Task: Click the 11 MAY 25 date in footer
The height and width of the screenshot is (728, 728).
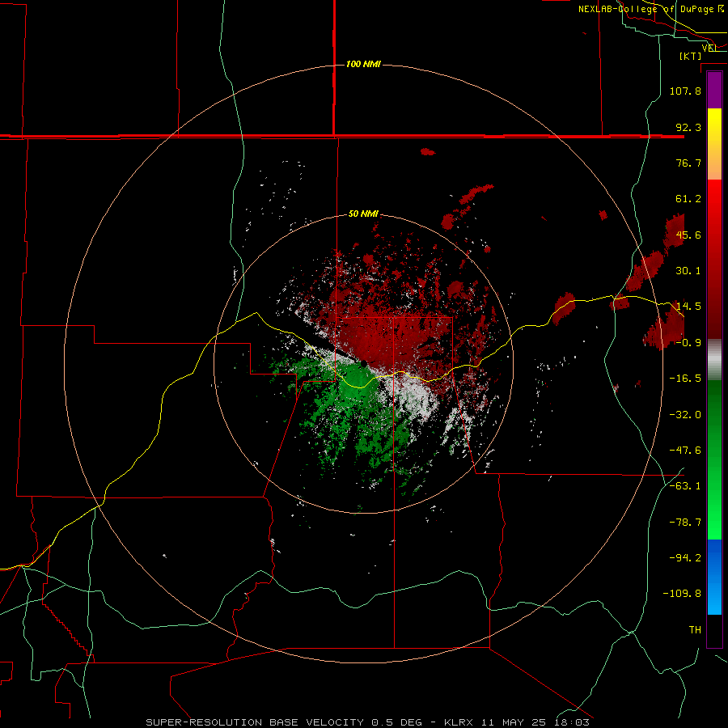Action: point(516,722)
